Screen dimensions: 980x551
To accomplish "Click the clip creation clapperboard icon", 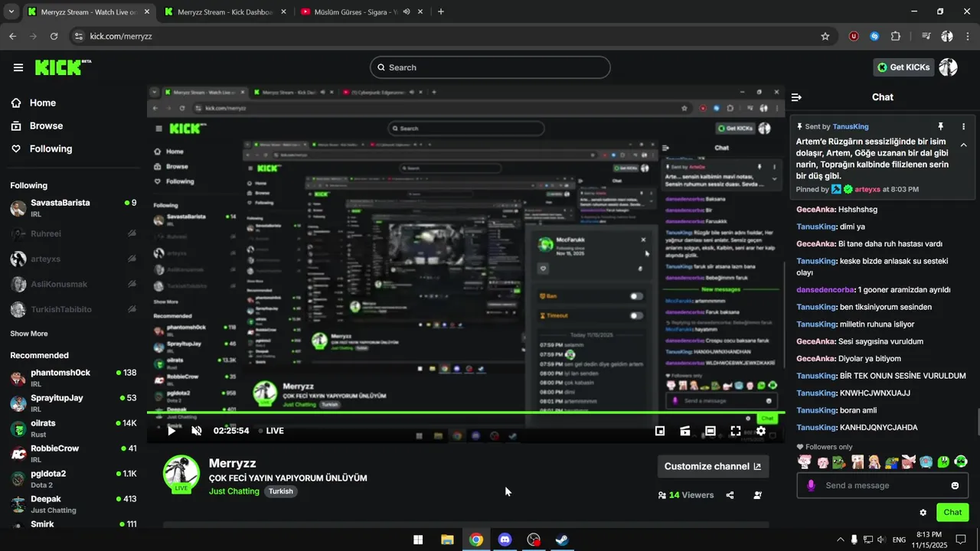I will click(x=685, y=431).
